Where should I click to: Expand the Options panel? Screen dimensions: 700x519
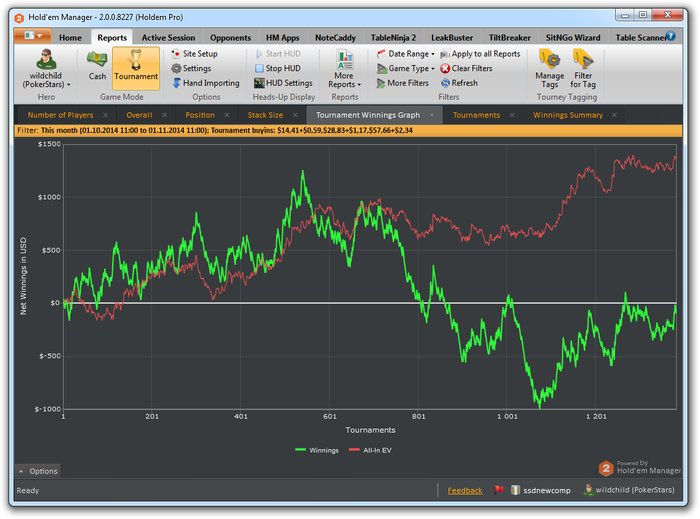pyautogui.click(x=38, y=471)
